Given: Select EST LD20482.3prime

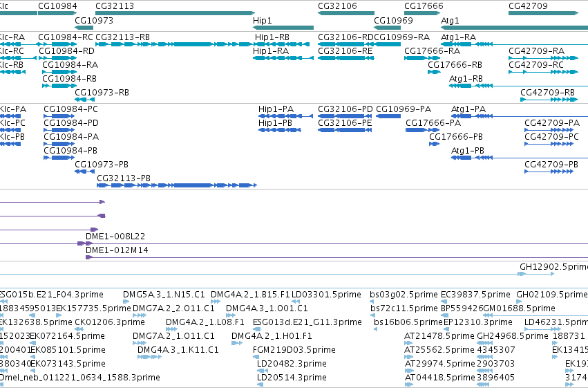Looking at the screenshot, I should point(292,364).
